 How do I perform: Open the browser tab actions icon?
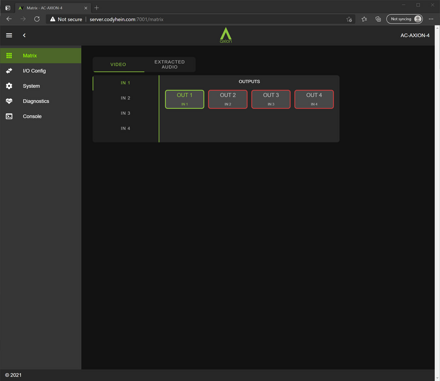point(7,8)
